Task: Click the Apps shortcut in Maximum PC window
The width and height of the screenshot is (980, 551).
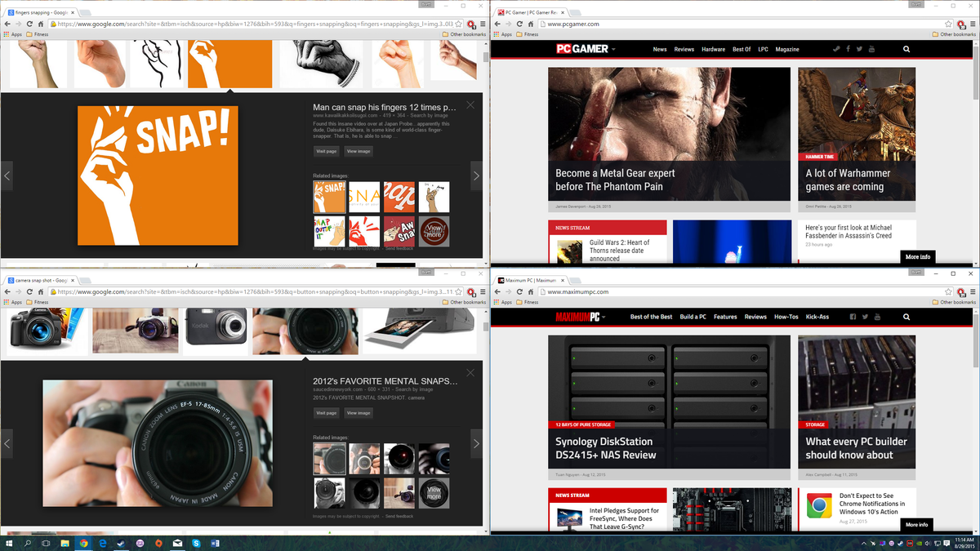Action: (502, 302)
